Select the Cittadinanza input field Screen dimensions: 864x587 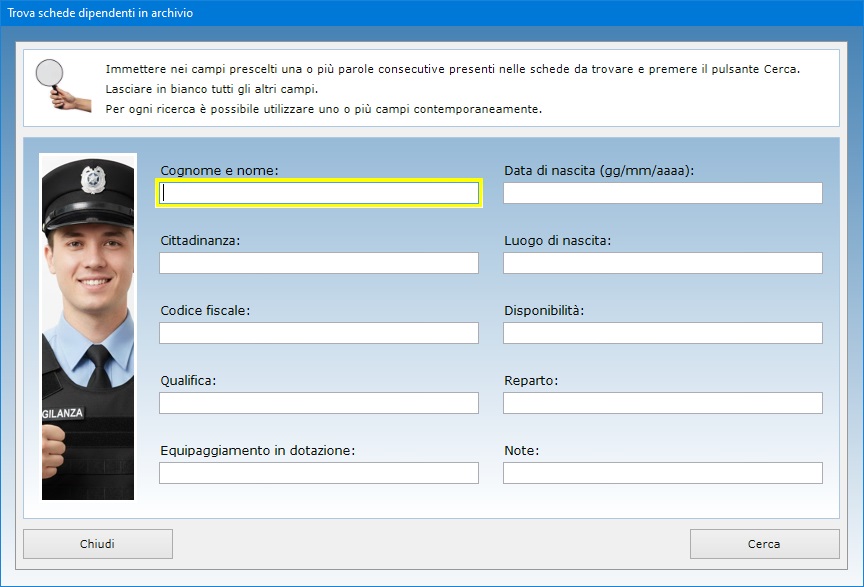pyautogui.click(x=319, y=263)
